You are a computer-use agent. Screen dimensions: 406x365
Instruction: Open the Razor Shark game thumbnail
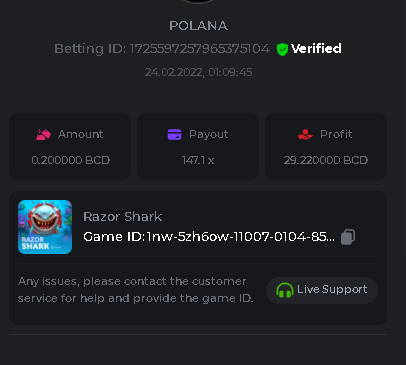click(x=45, y=227)
